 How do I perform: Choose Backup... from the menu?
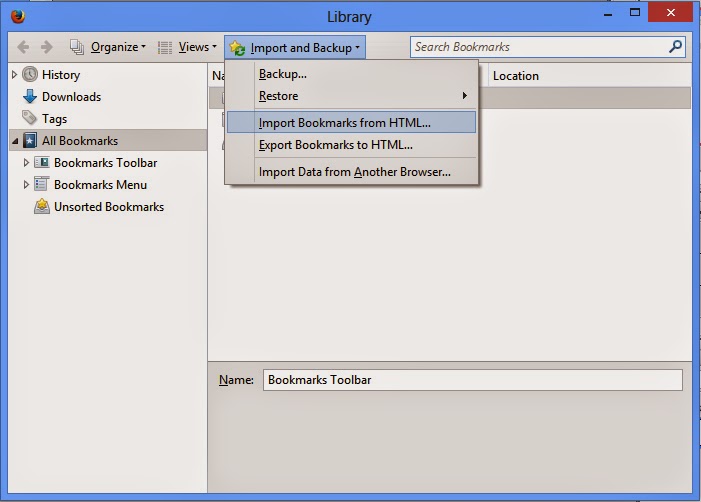coord(351,74)
